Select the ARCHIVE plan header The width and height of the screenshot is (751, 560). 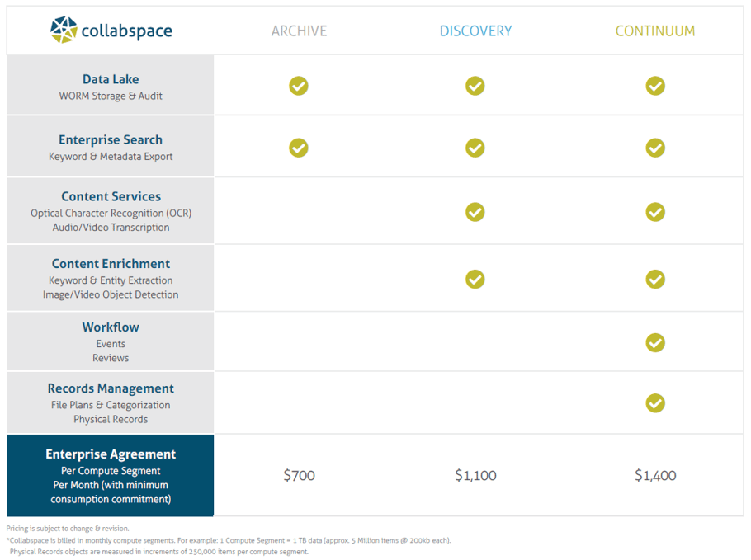click(299, 31)
